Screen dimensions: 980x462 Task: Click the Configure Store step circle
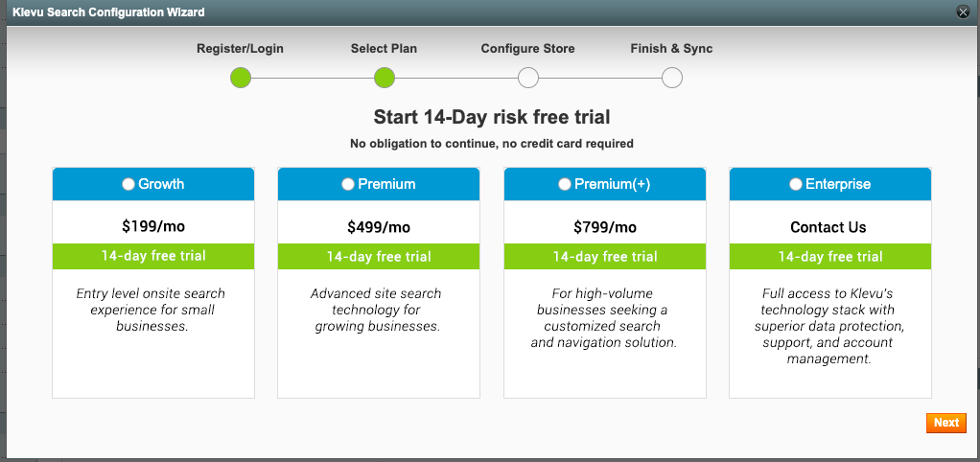(x=528, y=78)
